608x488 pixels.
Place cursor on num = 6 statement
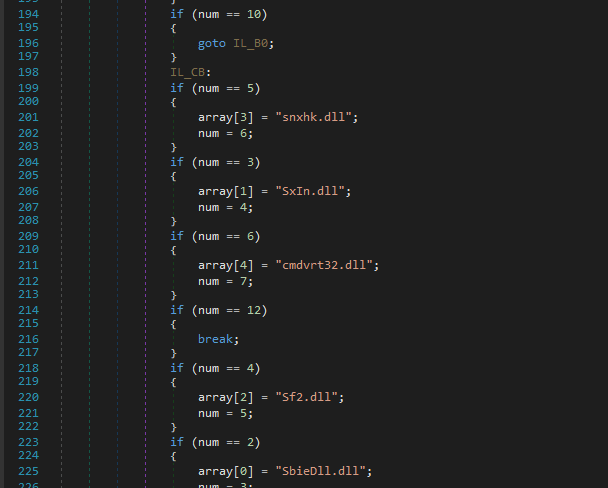click(225, 133)
